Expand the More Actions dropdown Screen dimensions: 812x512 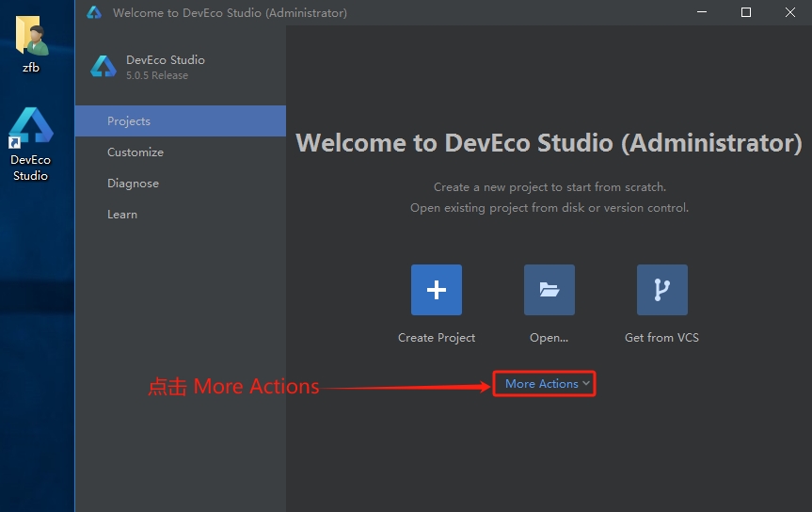544,383
